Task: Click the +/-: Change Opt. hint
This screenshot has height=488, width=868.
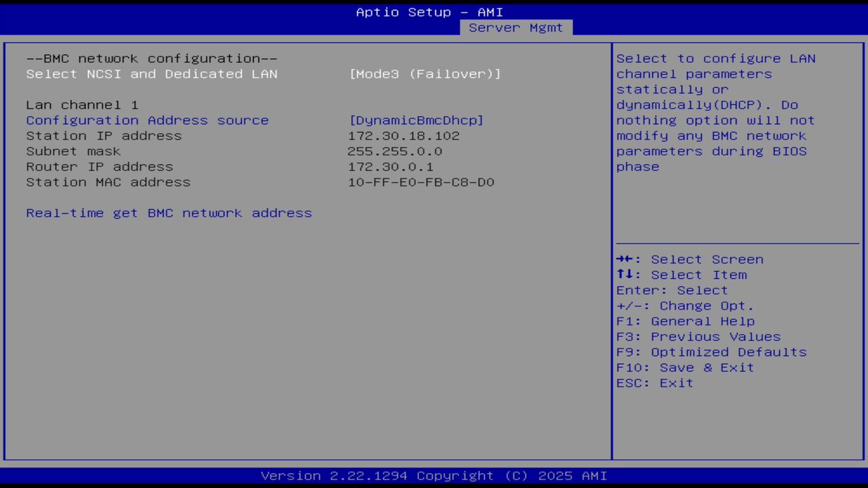Action: (686, 306)
